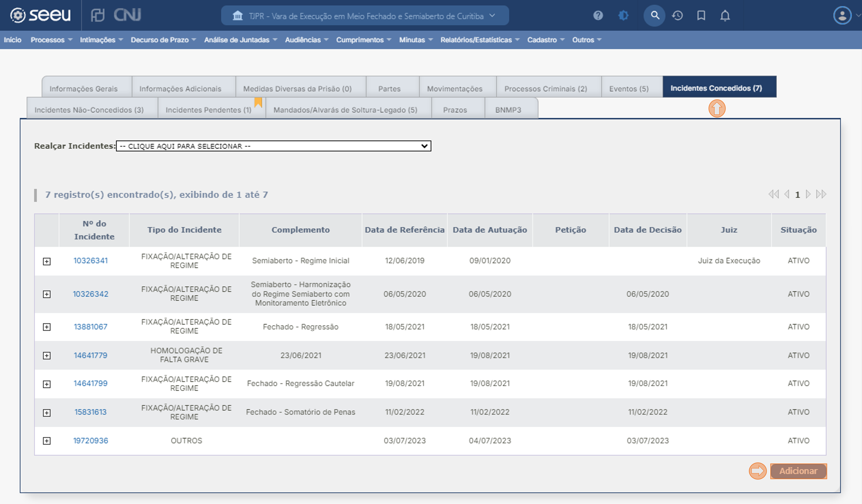The width and height of the screenshot is (862, 504).
Task: Expand row of incident 14641779
Action: (46, 356)
